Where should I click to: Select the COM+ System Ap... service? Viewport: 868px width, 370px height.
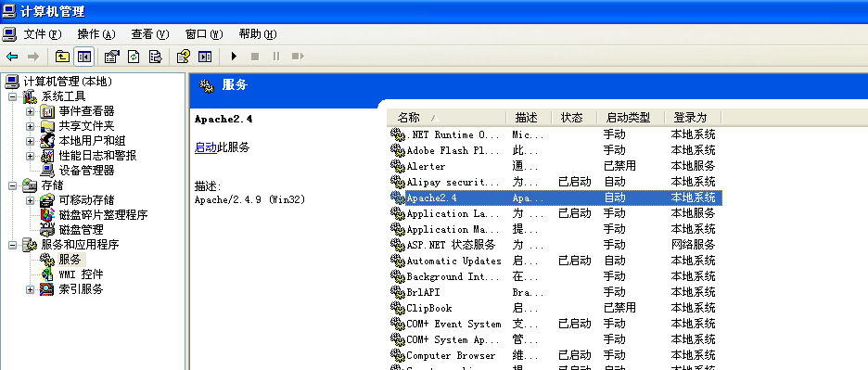555,339
